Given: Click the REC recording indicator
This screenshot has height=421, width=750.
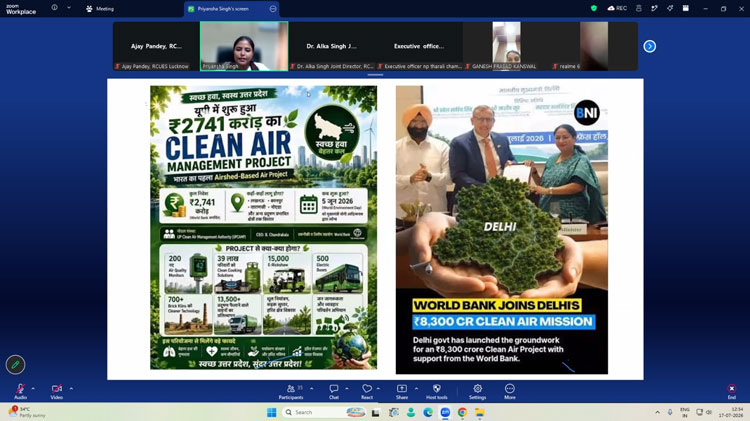Looking at the screenshot, I should (x=617, y=8).
